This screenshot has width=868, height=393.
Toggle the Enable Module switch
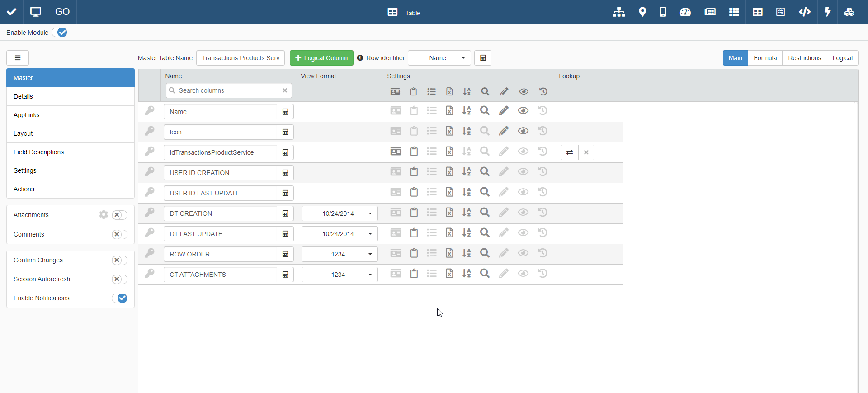(x=60, y=33)
